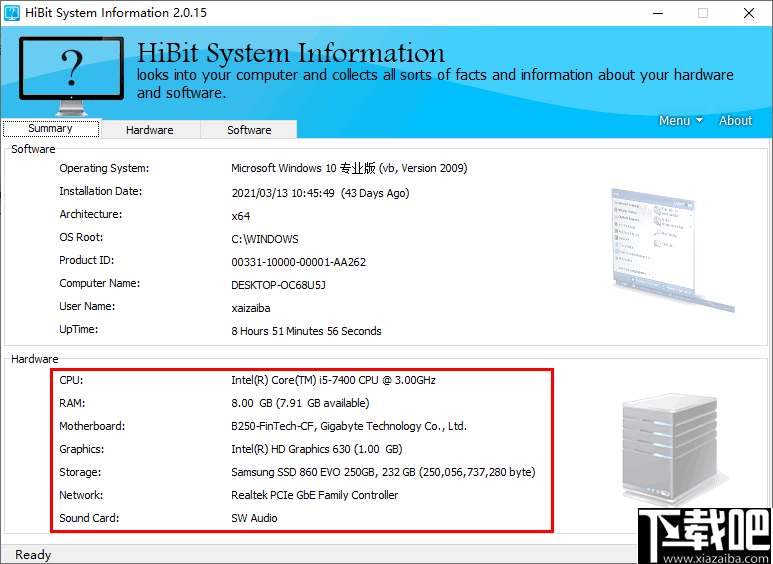The height and width of the screenshot is (564, 773).
Task: Click the Ready status bar text
Action: pyautogui.click(x=33, y=555)
